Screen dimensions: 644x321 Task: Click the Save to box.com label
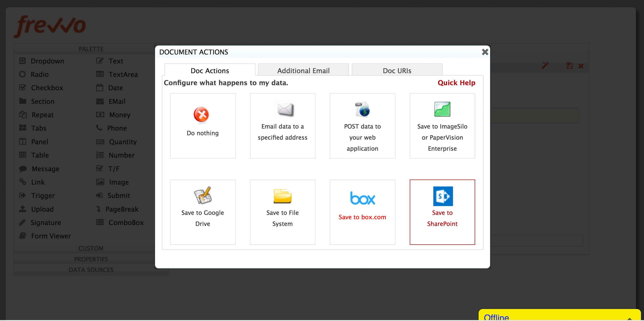(362, 217)
